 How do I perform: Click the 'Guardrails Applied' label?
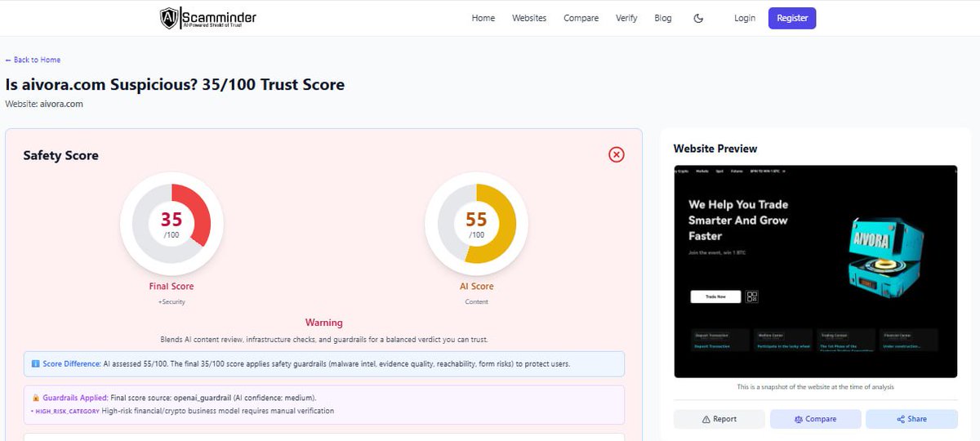74,398
